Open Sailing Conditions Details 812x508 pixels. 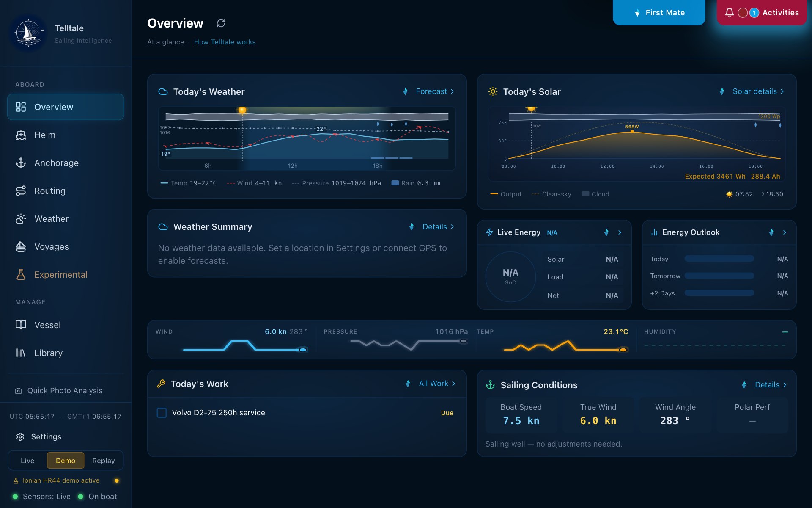click(x=771, y=385)
